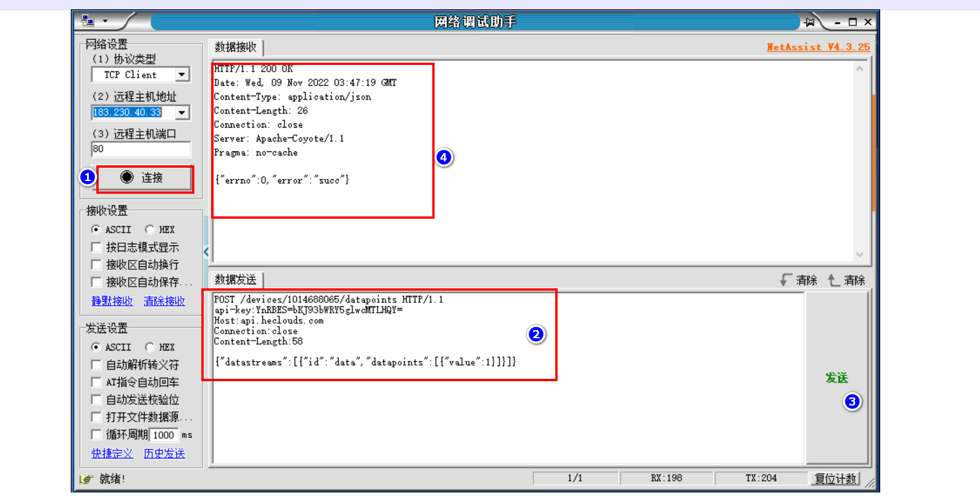Select ASCII receive mode radio button
980x503 pixels.
(96, 230)
